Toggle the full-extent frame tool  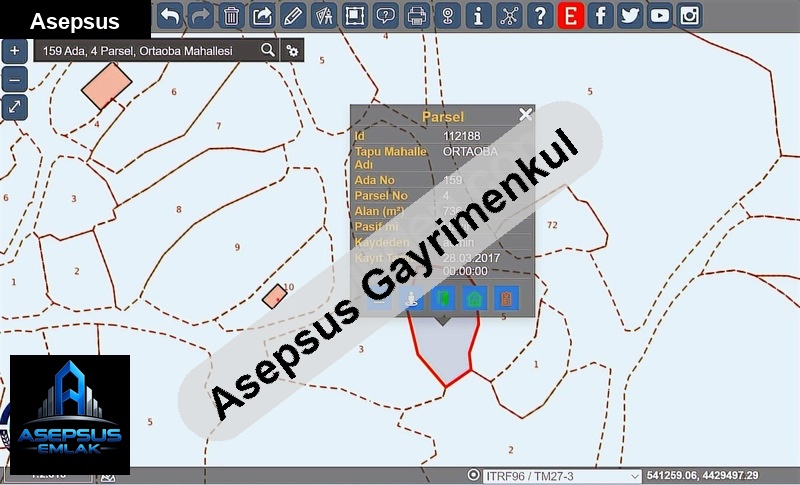tap(354, 15)
